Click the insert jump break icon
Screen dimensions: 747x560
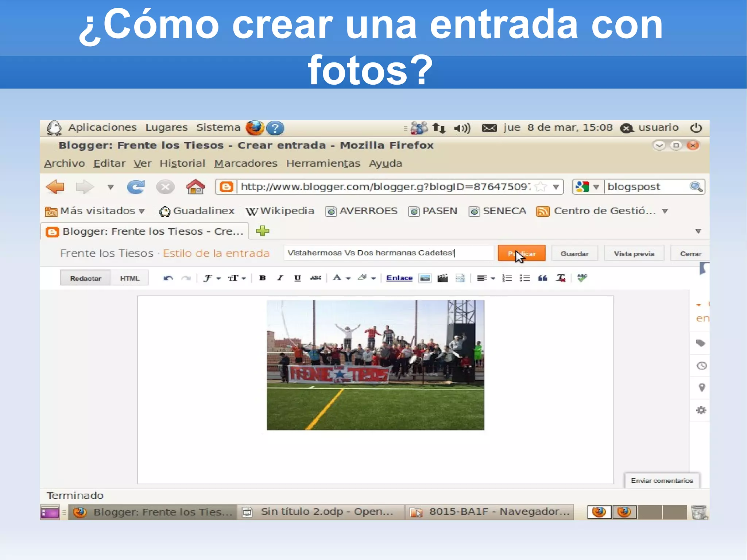tap(460, 278)
